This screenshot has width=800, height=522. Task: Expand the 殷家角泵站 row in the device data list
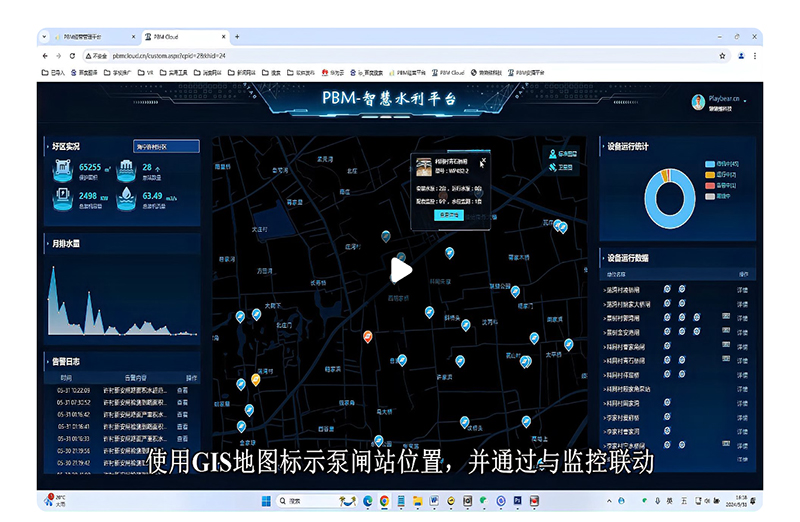[x=628, y=389]
